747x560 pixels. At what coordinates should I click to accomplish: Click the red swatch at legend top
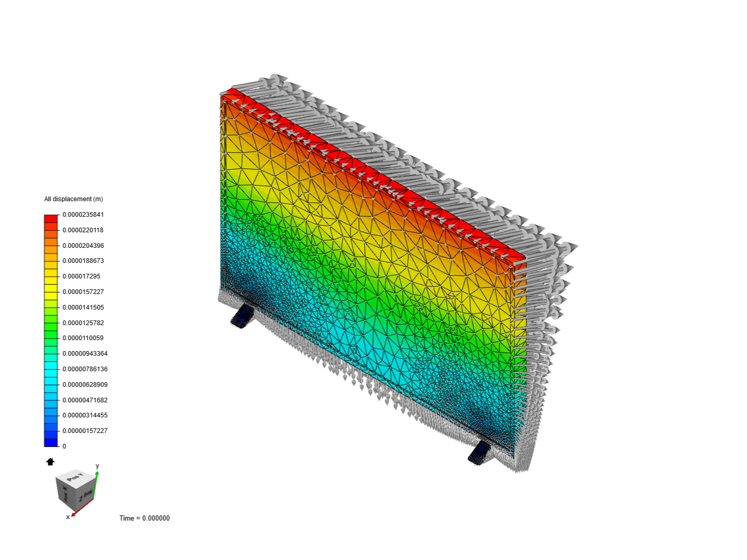pyautogui.click(x=51, y=219)
